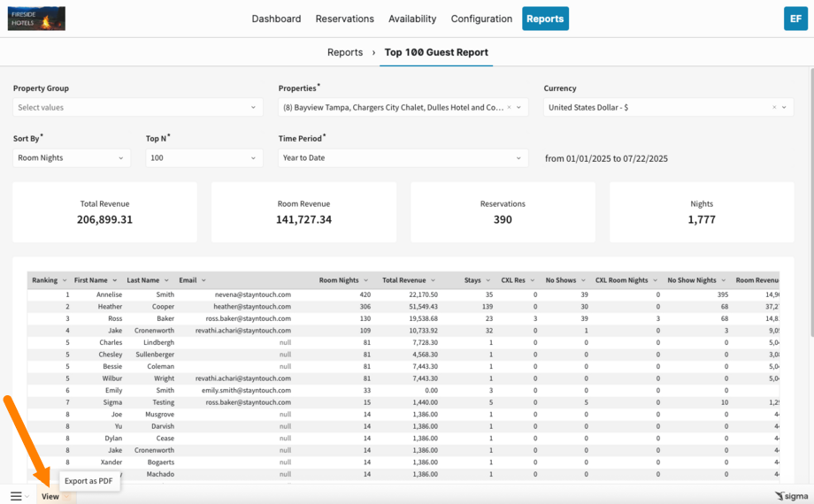Select the Machado last name cell
Screen dimensions: 814x504
(x=160, y=474)
